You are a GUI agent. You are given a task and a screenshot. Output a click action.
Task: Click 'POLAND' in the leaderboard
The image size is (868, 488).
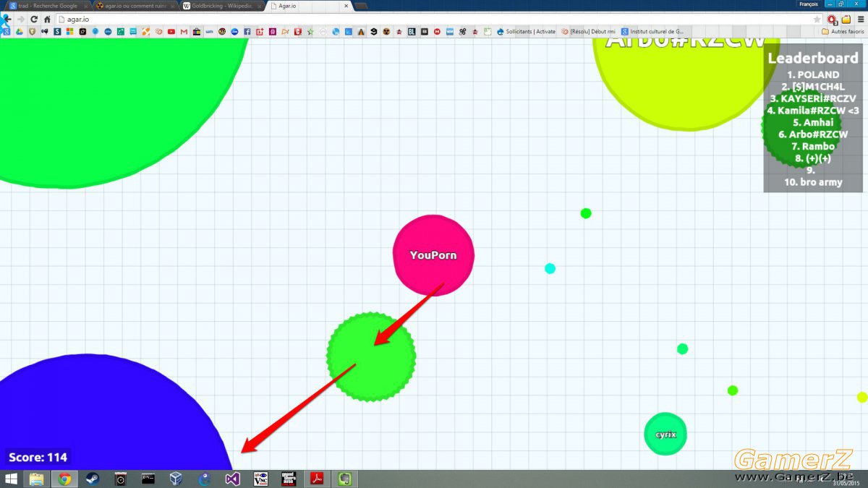(814, 74)
